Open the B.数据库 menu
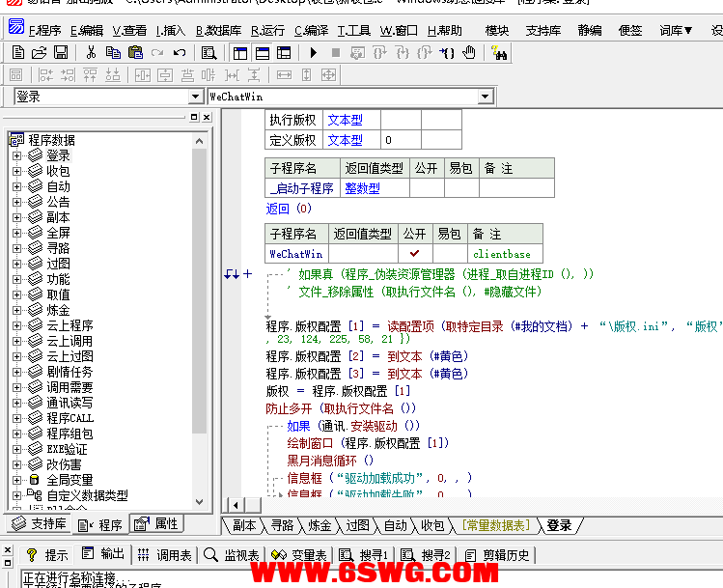Image resolution: width=723 pixels, height=588 pixels. (x=218, y=30)
